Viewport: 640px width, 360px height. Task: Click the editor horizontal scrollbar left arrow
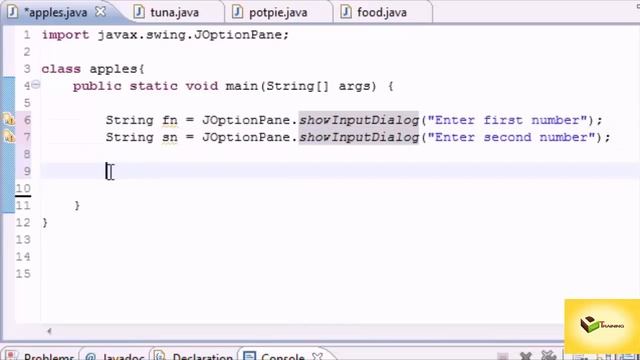(x=49, y=331)
